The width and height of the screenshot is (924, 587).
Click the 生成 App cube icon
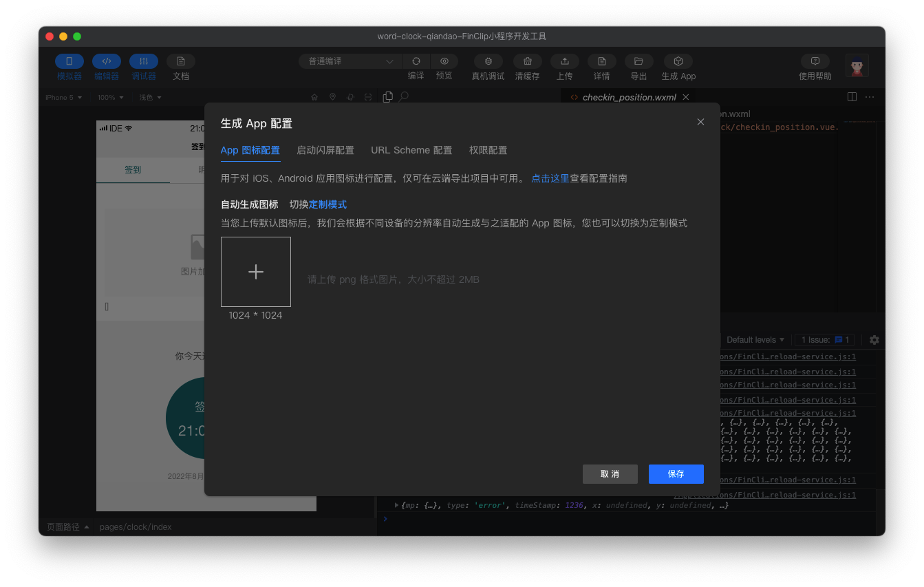[678, 61]
